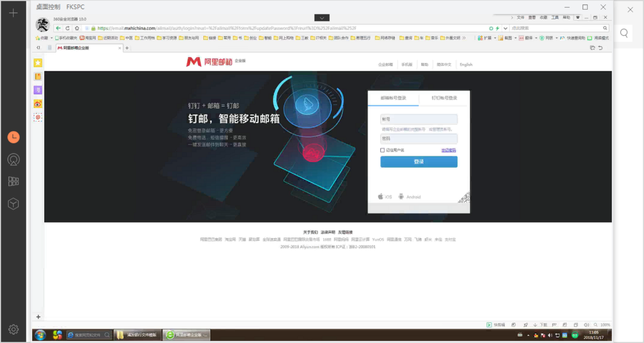Click the Windows Start orb
Screen dimensions: 644x343
coord(40,335)
